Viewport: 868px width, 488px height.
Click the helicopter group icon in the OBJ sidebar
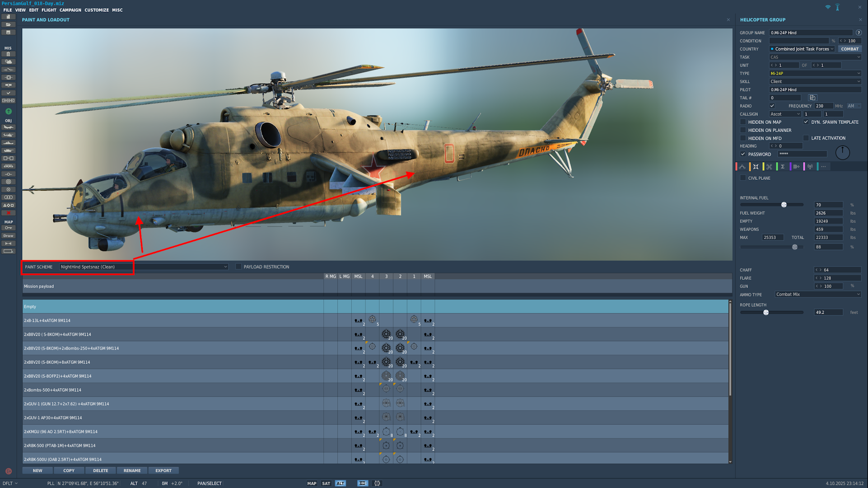pyautogui.click(x=9, y=135)
